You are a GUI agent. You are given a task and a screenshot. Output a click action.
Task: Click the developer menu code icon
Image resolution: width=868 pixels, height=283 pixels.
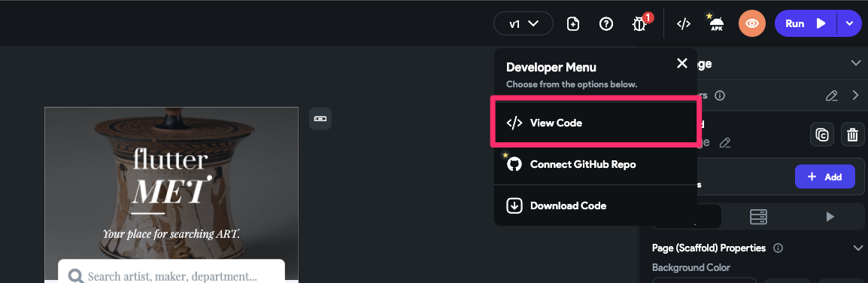[x=684, y=24]
